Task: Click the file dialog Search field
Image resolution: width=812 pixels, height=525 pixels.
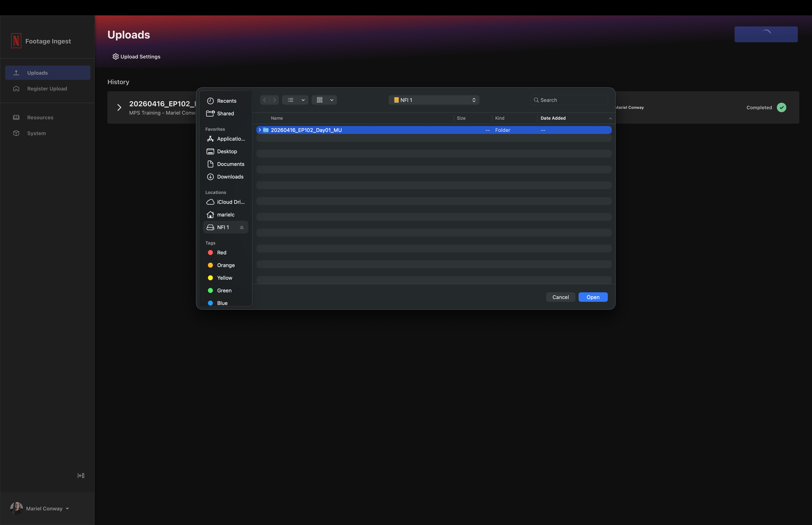Action: [x=569, y=100]
